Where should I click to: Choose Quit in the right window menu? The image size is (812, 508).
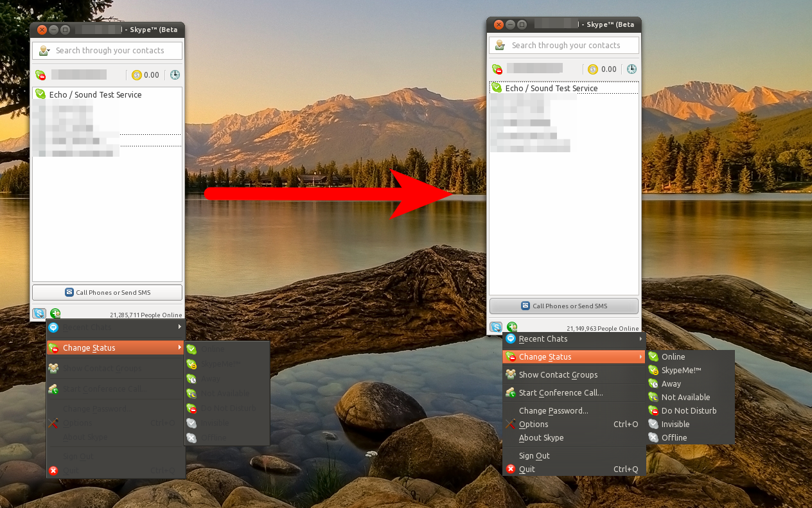click(x=574, y=469)
